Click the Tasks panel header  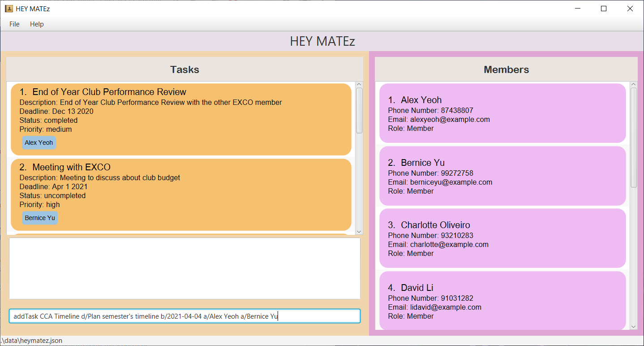pyautogui.click(x=185, y=69)
